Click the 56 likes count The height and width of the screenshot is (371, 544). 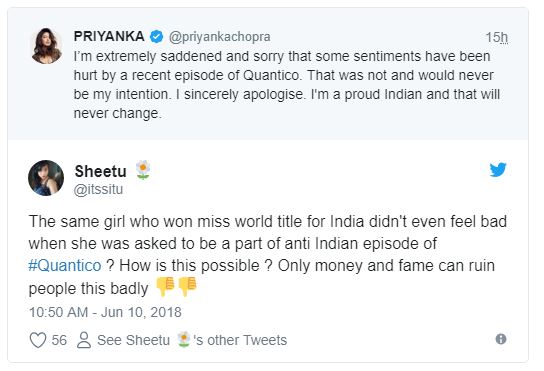(59, 340)
